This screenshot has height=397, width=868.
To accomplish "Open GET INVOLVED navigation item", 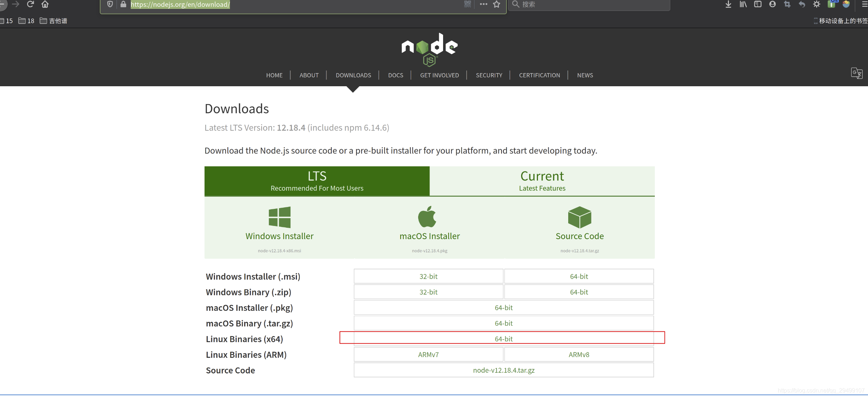I will tap(440, 75).
